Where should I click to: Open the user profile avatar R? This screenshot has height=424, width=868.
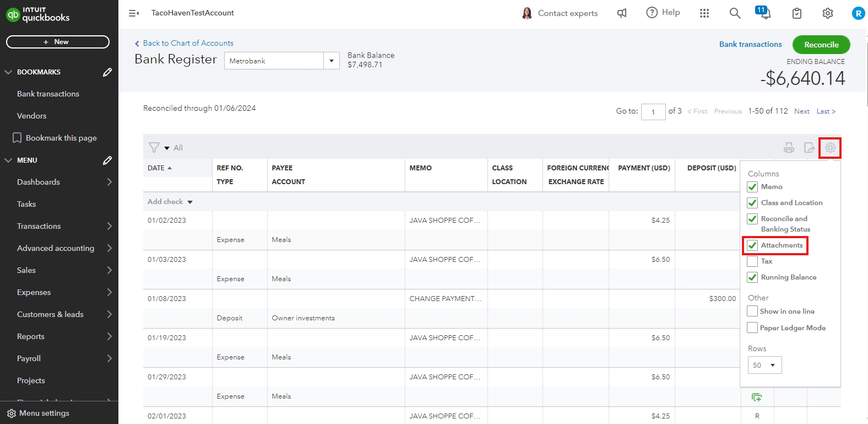click(x=858, y=13)
